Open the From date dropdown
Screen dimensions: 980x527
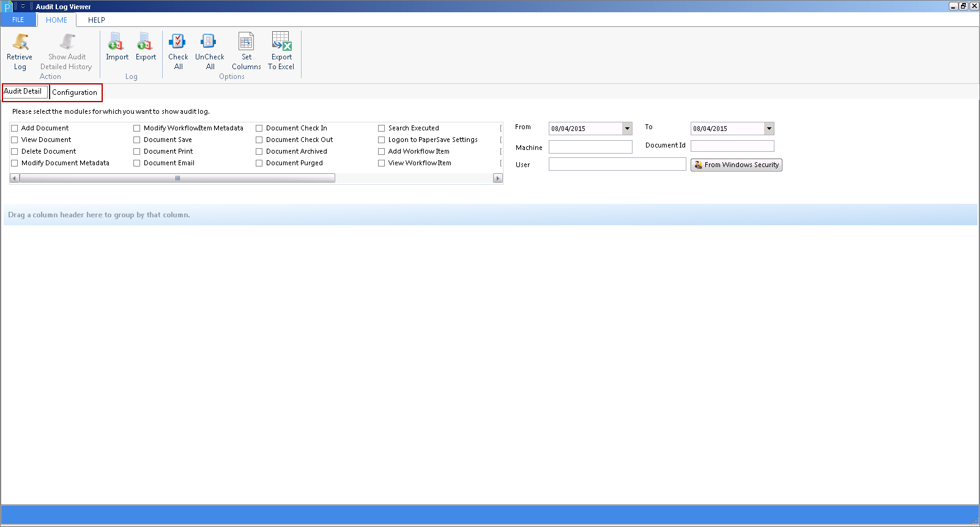627,129
